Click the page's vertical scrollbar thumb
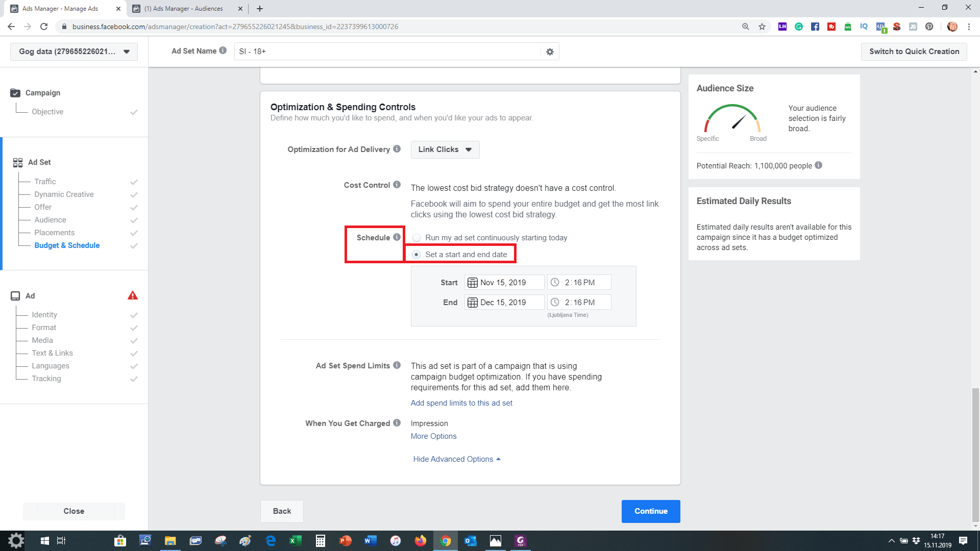 975,454
